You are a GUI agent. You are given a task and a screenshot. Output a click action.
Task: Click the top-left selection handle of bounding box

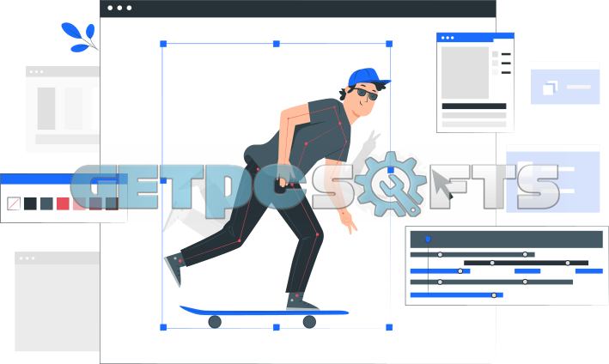pos(163,44)
